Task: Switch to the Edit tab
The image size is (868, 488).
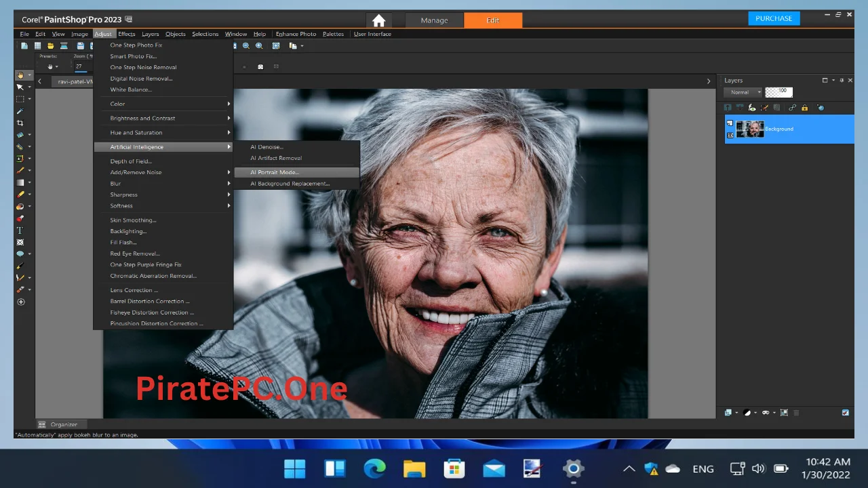Action: 493,20
